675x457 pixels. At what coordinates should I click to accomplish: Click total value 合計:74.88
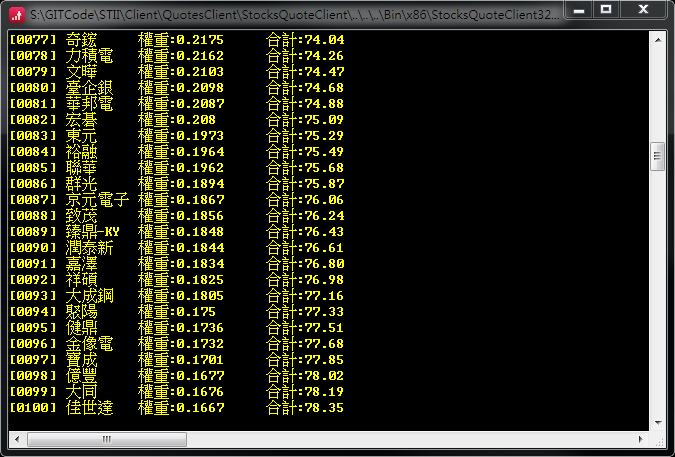(305, 104)
